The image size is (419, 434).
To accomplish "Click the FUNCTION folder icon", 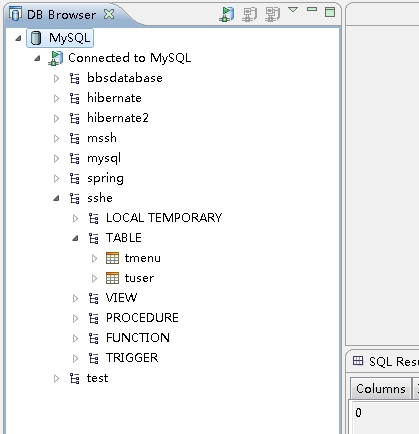I will point(94,338).
